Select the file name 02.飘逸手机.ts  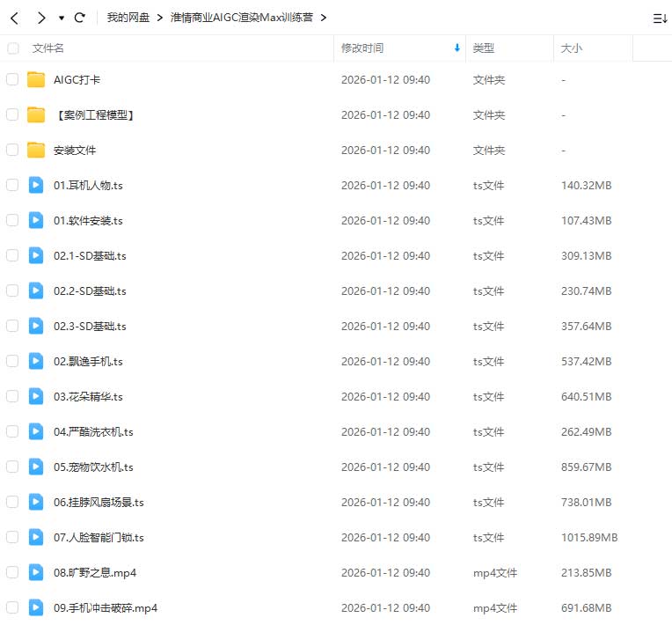click(88, 362)
